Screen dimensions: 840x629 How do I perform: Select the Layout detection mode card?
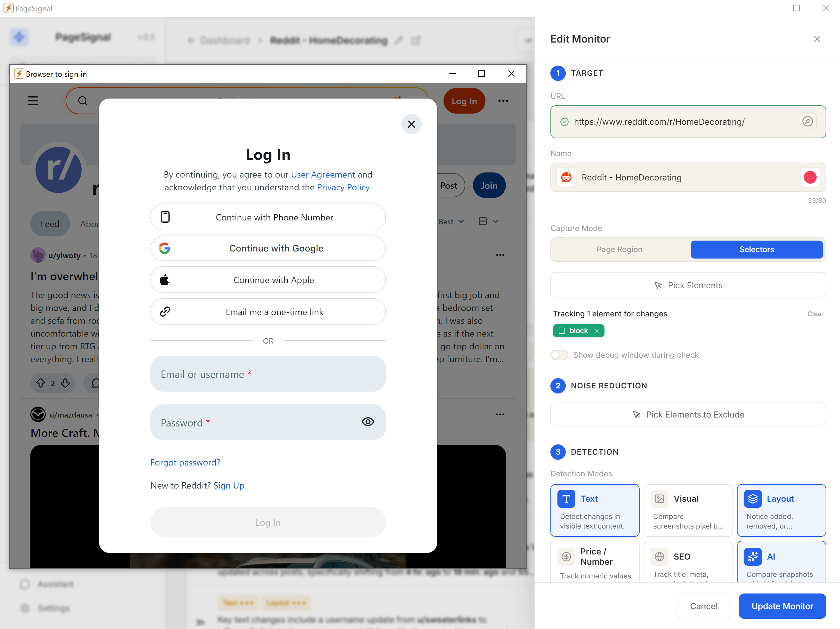[781, 510]
